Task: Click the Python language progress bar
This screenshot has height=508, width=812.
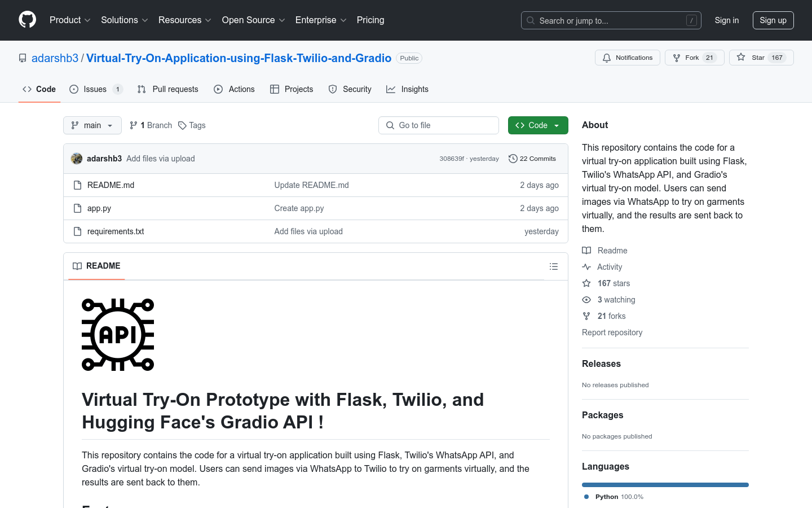Action: (665, 485)
